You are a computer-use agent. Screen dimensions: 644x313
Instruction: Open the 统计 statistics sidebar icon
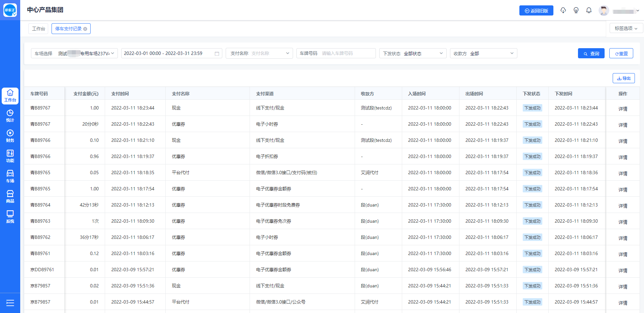[10, 116]
